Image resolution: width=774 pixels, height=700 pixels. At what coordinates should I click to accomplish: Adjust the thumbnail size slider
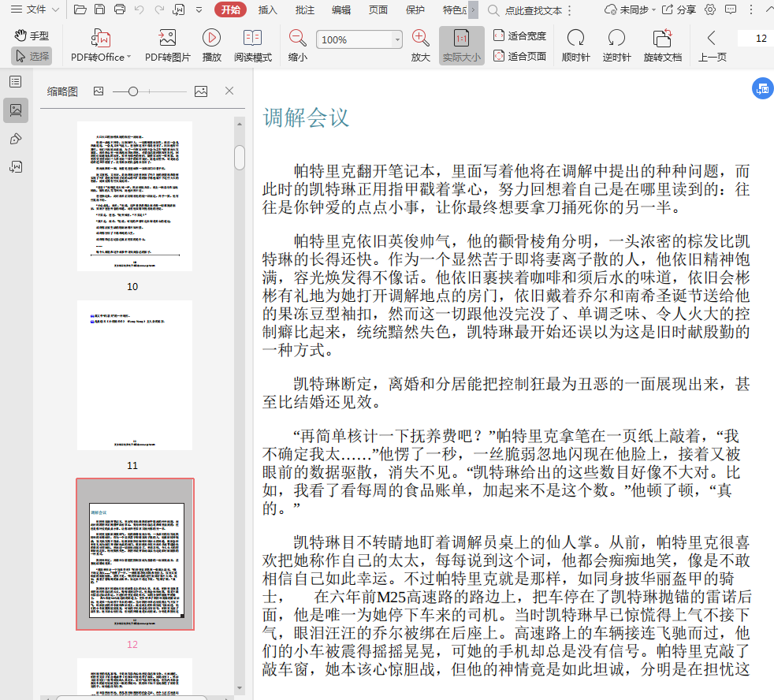(133, 91)
